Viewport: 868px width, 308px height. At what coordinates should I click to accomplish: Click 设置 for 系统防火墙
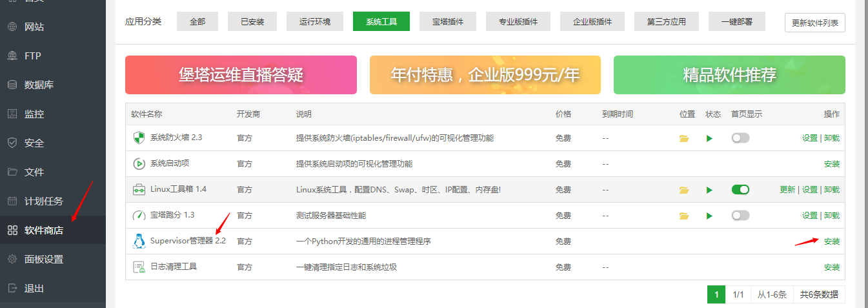(x=809, y=138)
